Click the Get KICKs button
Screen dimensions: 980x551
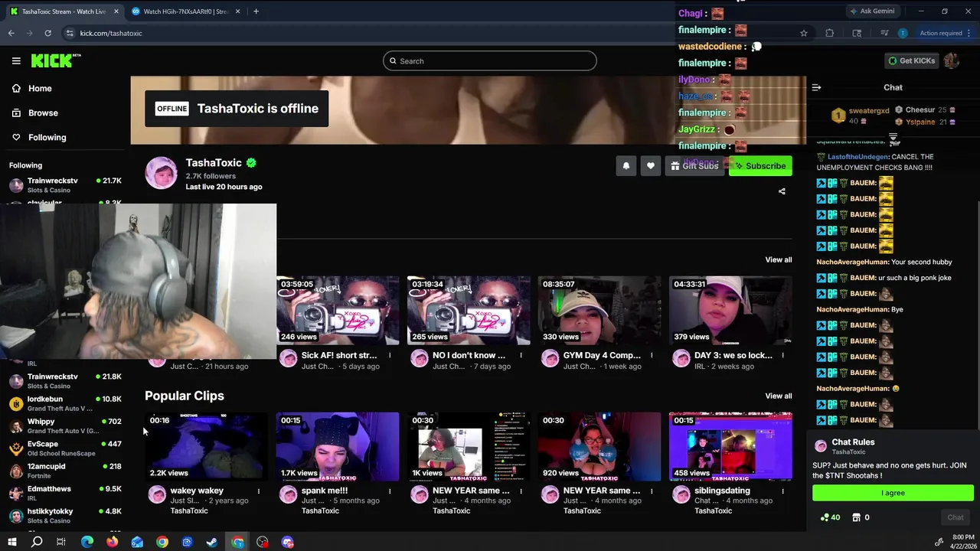pyautogui.click(x=911, y=61)
